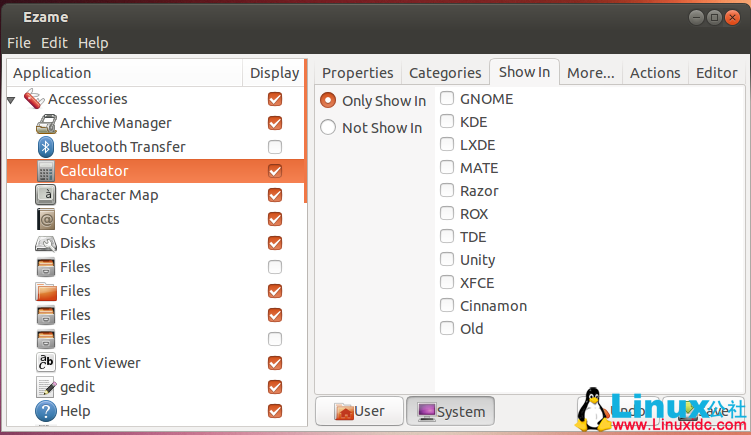
Task: Click the gedit text editor icon
Action: pos(46,387)
